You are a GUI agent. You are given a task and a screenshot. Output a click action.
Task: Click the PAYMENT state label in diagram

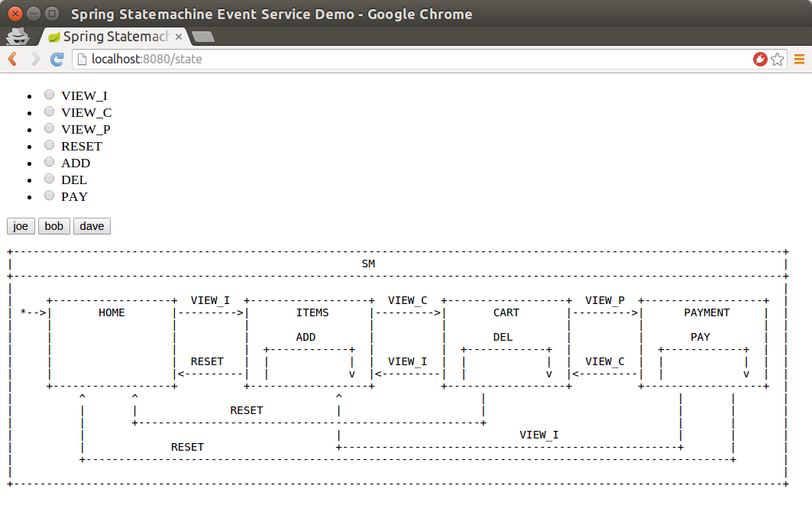point(707,312)
